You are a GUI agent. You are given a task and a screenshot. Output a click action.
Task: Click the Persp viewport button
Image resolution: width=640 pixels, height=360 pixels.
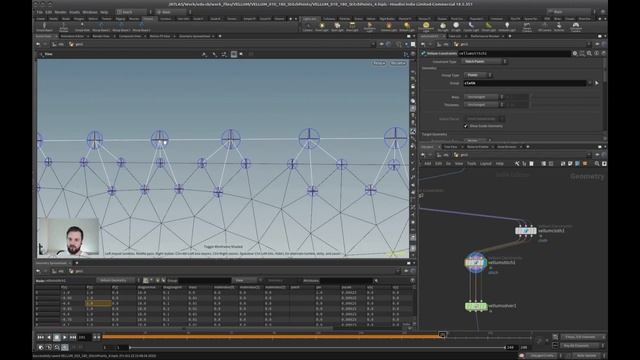tap(379, 63)
